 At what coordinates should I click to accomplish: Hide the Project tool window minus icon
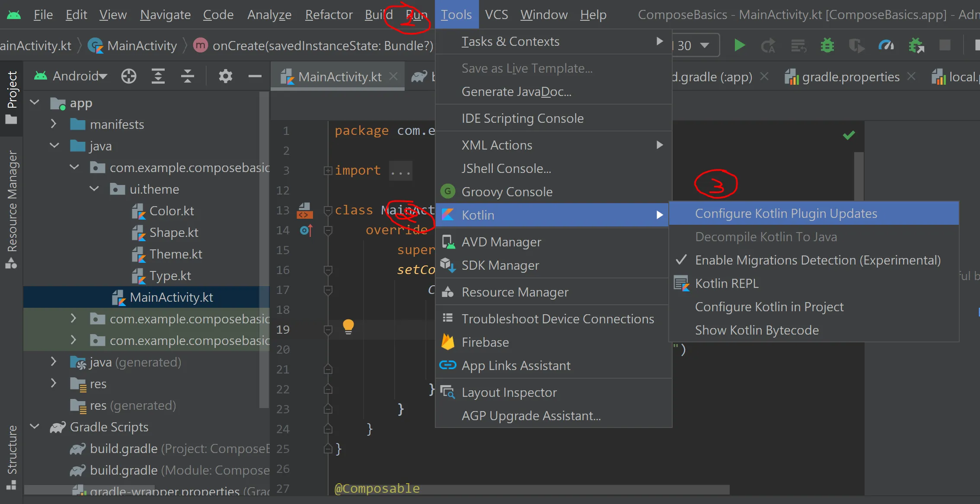(x=255, y=77)
